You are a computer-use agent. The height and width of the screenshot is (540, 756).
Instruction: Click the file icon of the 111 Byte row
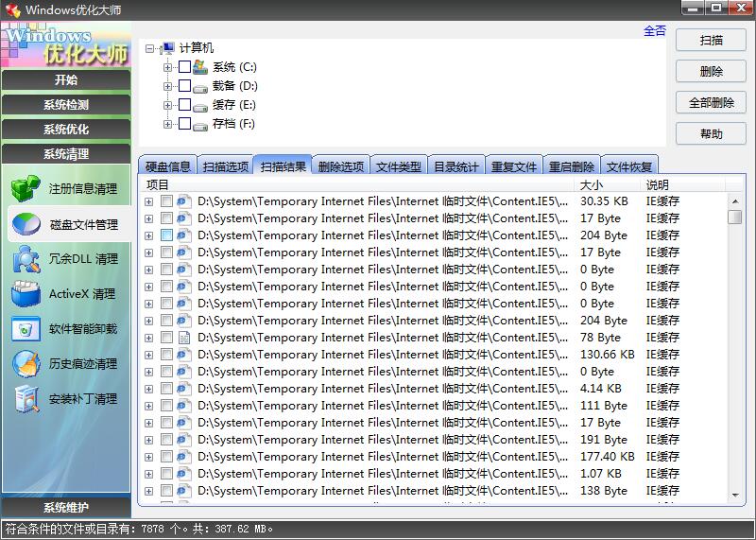point(183,406)
